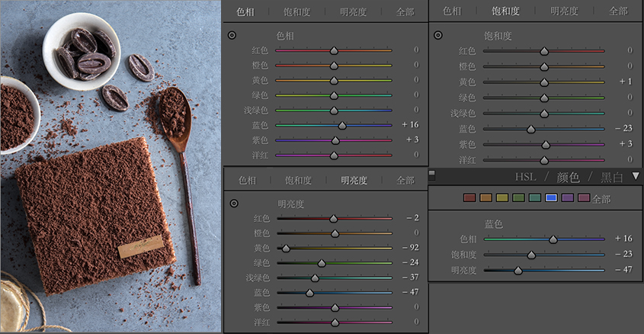Select the highlighted blue color swatch
Viewport: 644px width, 334px height.
pos(551,198)
